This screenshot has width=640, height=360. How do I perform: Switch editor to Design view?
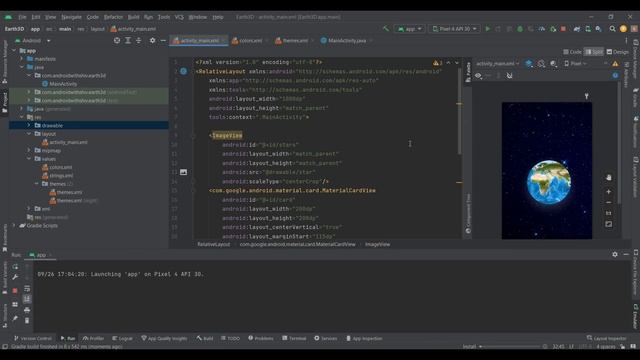pos(618,52)
